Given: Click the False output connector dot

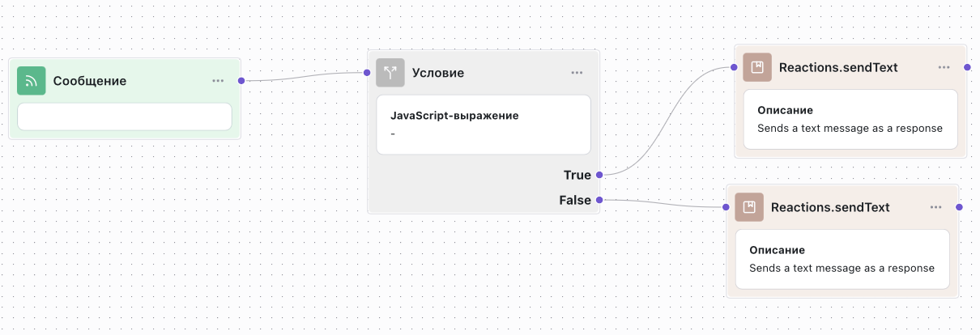Looking at the screenshot, I should click(x=599, y=200).
